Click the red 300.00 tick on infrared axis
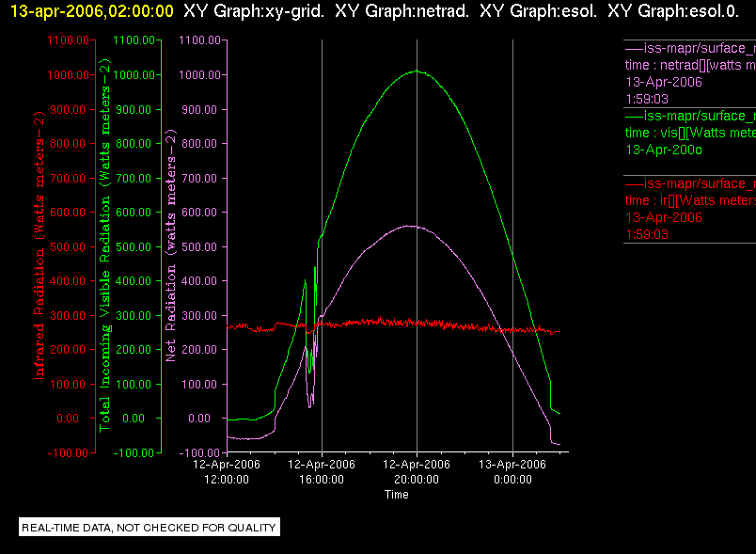 point(68,316)
